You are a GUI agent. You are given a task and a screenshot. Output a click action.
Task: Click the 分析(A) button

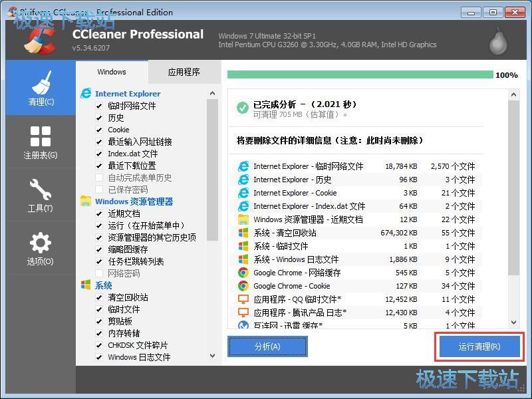(267, 346)
